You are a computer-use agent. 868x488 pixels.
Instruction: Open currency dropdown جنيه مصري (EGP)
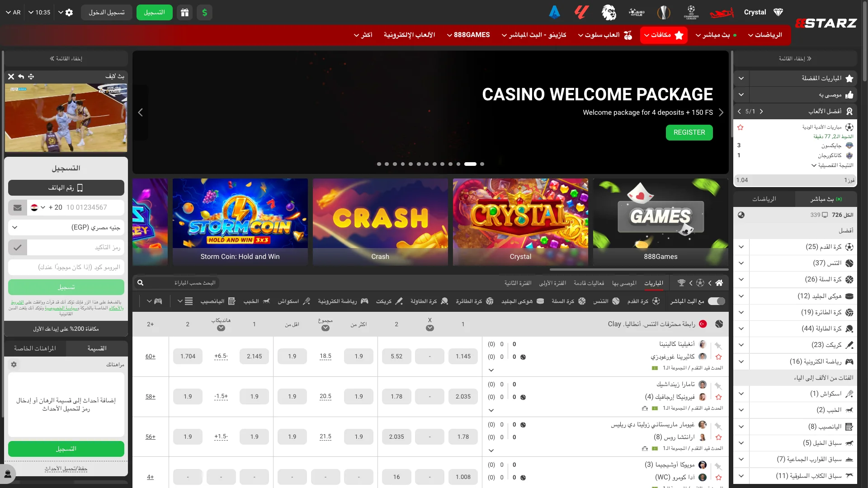[66, 227]
